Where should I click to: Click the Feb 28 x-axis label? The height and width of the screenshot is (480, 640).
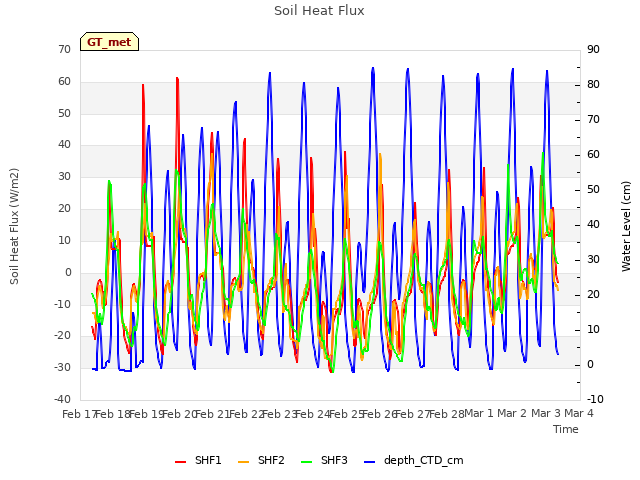point(447,414)
